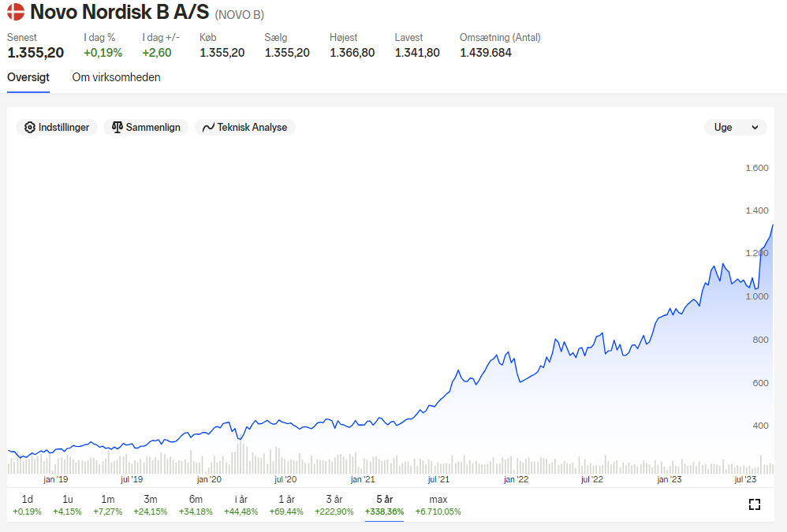This screenshot has width=787, height=532.
Task: Select the Oversigt tab
Action: tap(28, 77)
